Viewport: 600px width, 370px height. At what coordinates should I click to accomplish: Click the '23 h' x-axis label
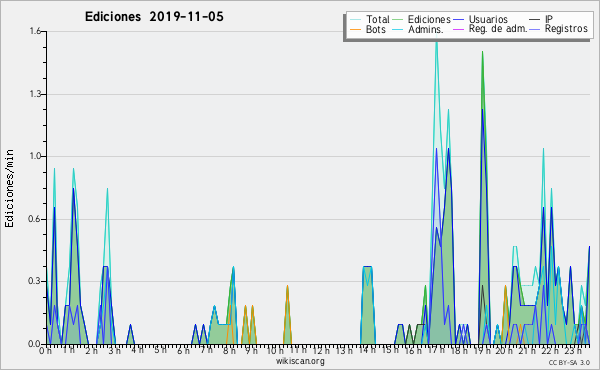pyautogui.click(x=574, y=350)
